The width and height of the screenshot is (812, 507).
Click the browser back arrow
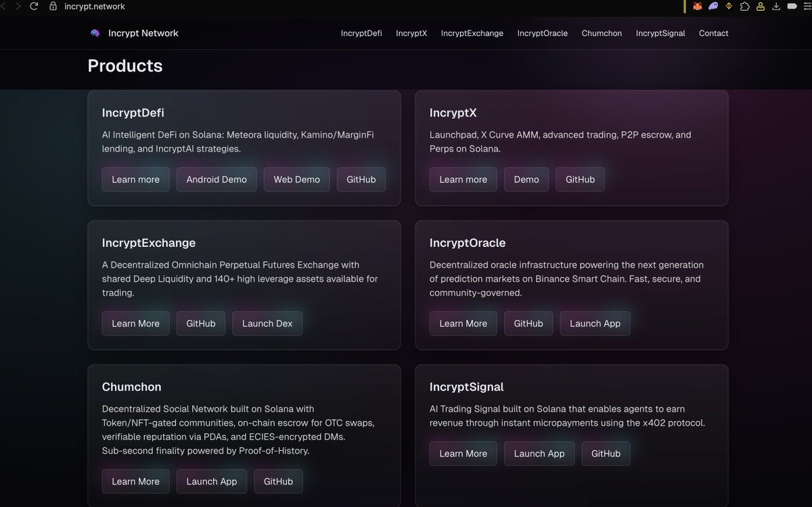pos(3,6)
